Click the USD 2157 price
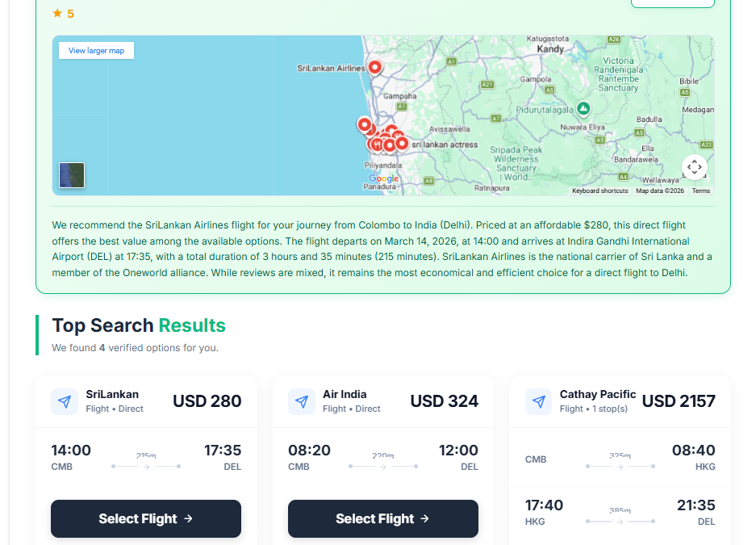 679,401
